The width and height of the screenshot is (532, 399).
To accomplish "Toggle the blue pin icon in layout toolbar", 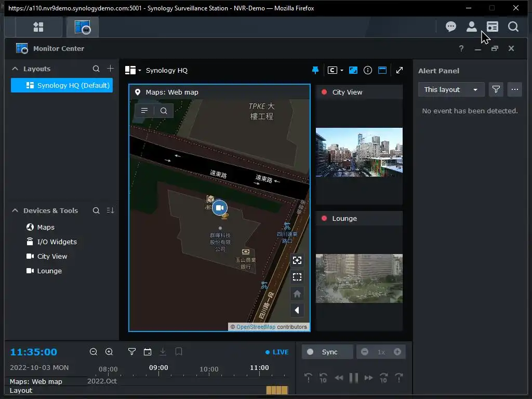I will tap(315, 70).
